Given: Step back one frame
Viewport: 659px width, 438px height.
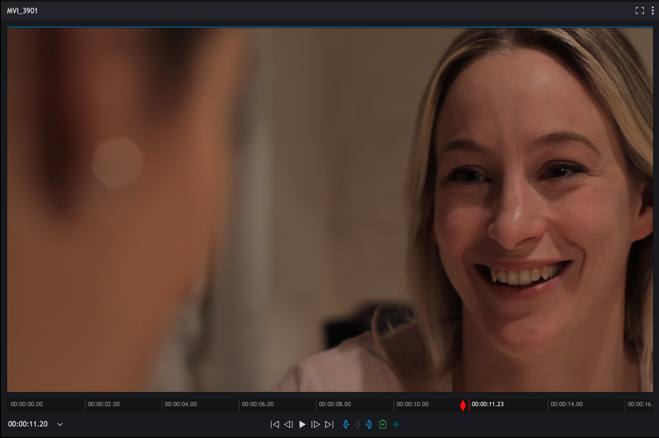Looking at the screenshot, I should click(x=288, y=425).
